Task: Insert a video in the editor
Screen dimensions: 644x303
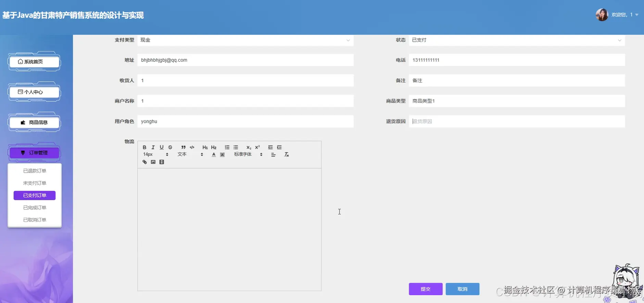Action: (x=162, y=162)
